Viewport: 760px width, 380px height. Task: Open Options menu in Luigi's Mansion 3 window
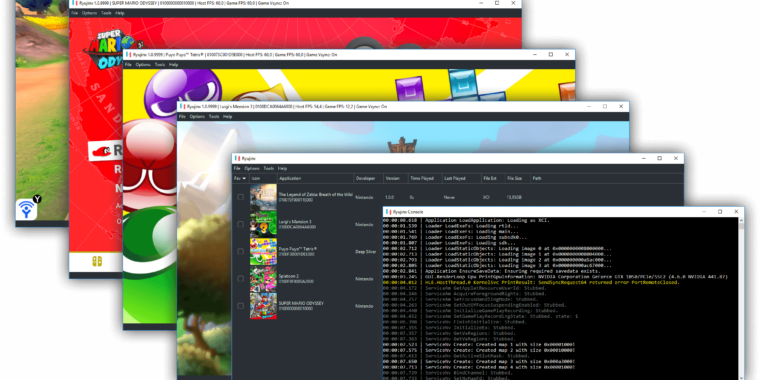(x=197, y=117)
